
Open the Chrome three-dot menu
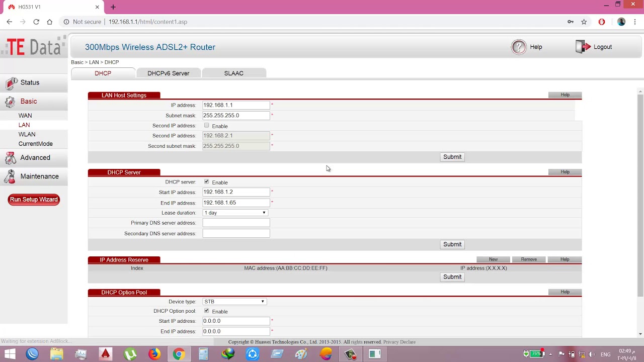click(635, 22)
